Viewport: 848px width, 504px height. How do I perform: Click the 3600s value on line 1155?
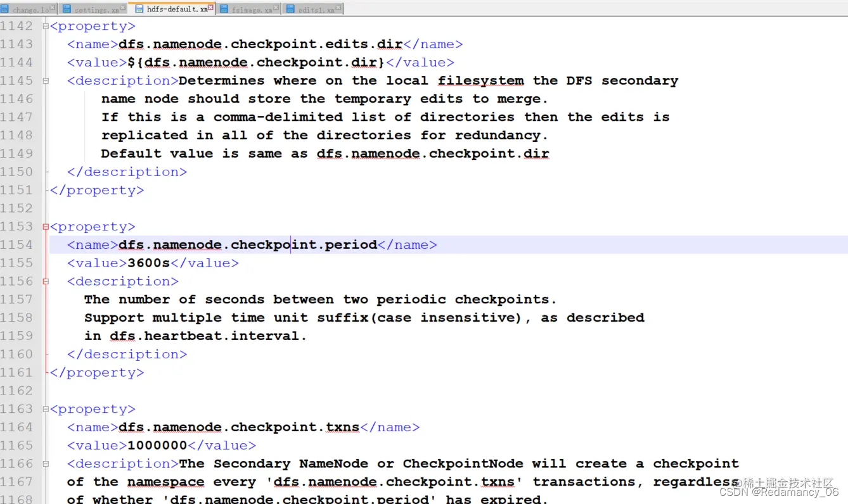(149, 263)
